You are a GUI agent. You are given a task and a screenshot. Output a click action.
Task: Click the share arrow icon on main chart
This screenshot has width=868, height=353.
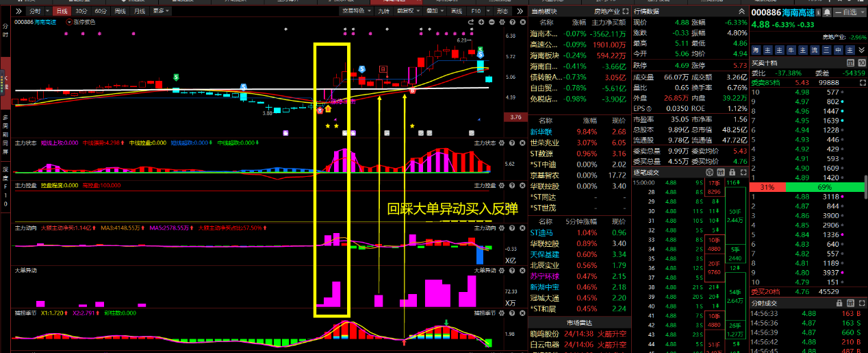(x=472, y=23)
